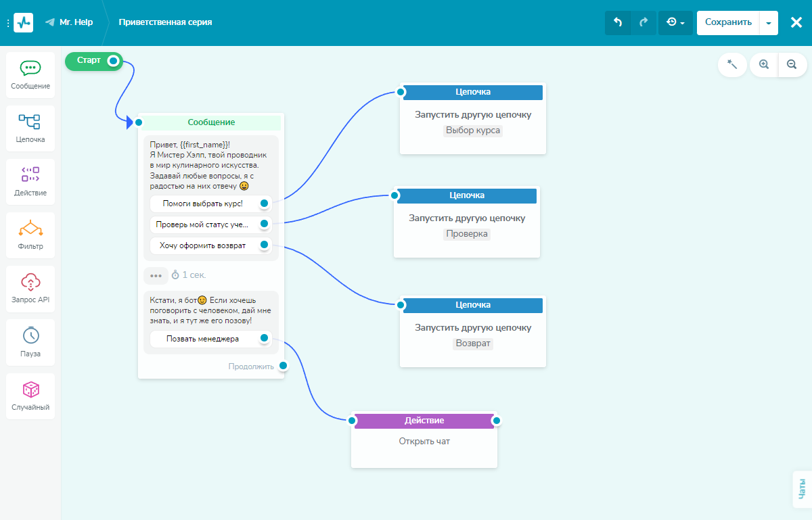
Task: Click connector dot of Позвать менеджера
Action: (265, 339)
